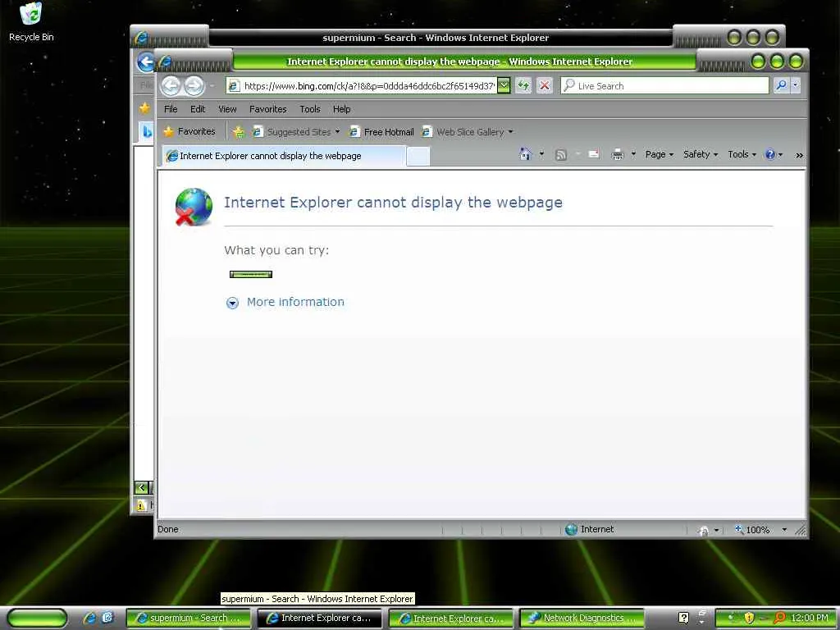Click the green Start button
This screenshot has width=840, height=630.
(x=37, y=618)
